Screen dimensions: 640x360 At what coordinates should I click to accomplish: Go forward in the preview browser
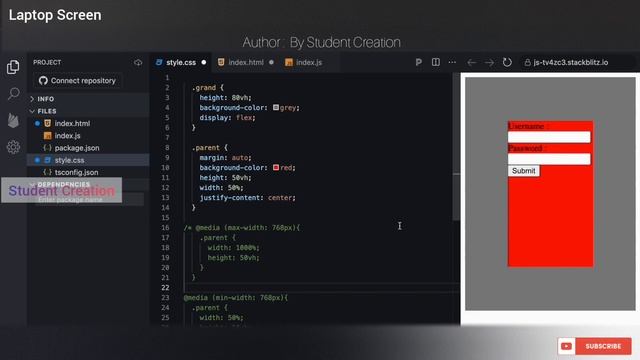[x=489, y=62]
